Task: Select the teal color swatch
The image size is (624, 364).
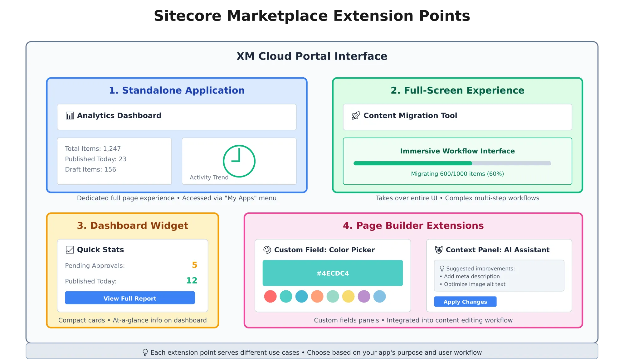Action: click(286, 296)
